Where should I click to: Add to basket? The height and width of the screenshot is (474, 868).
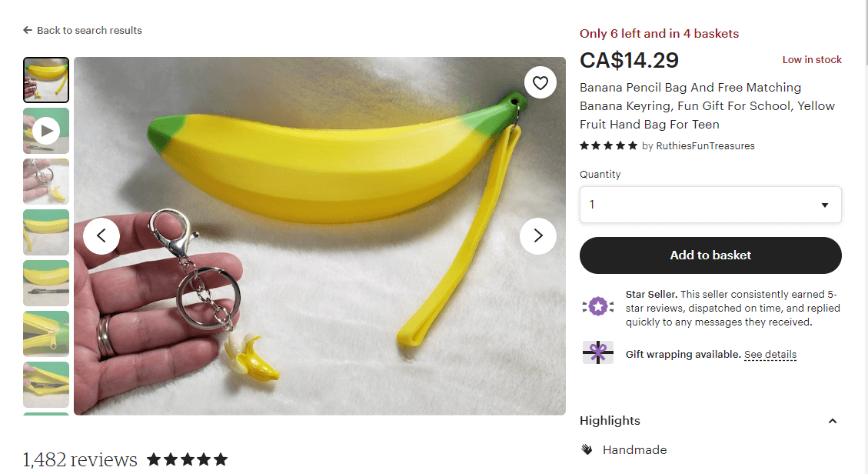[x=710, y=255]
